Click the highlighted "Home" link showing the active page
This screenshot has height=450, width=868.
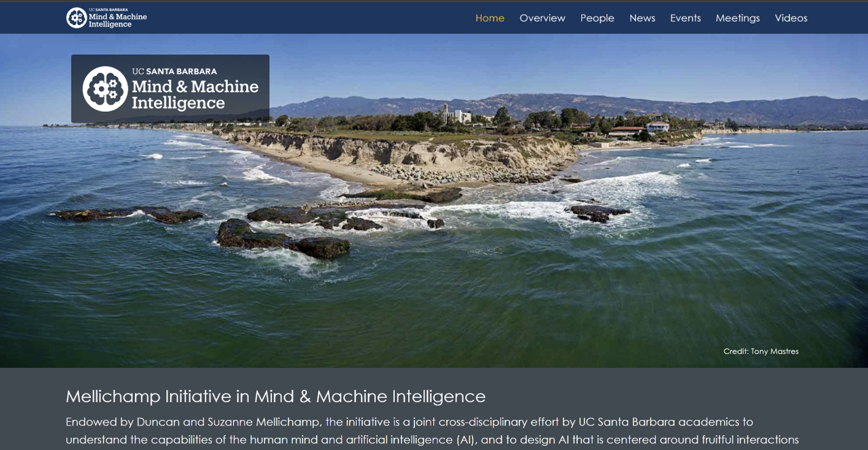[x=490, y=18]
